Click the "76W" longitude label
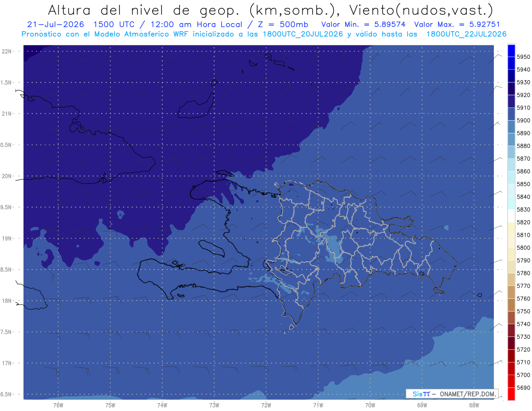Screen dimensions: 532x411 tap(58, 405)
